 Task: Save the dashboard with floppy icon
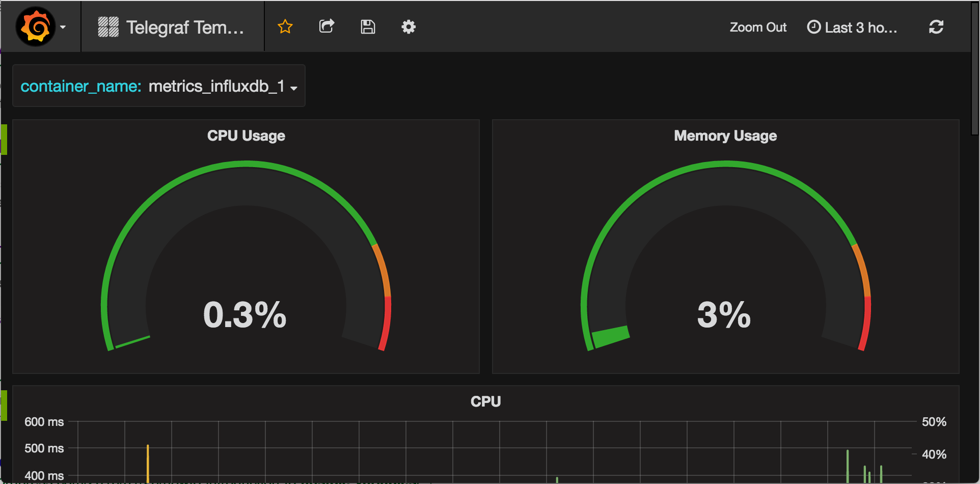[x=368, y=27]
